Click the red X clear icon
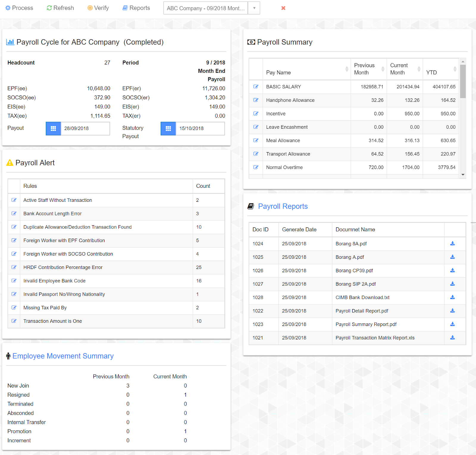This screenshot has width=476, height=455. (x=283, y=8)
